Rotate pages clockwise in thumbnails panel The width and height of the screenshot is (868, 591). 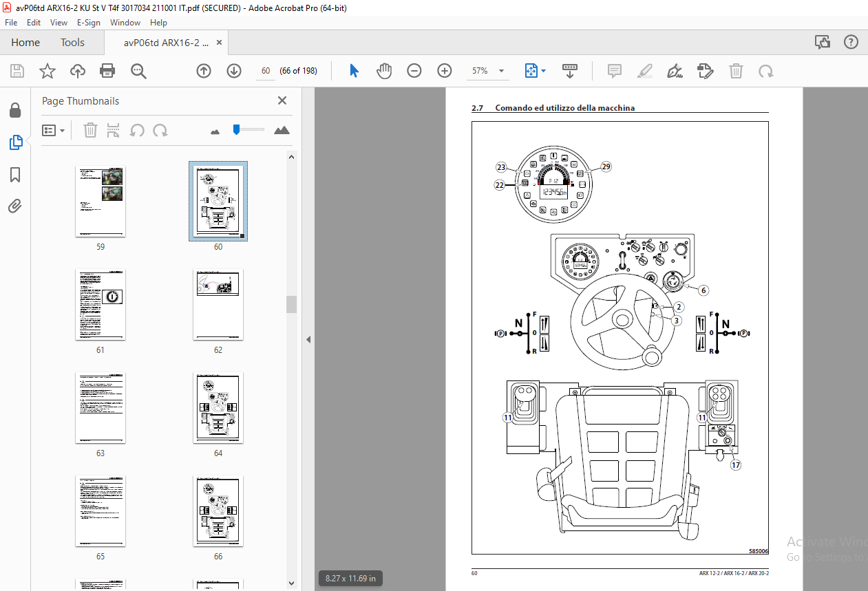(160, 130)
